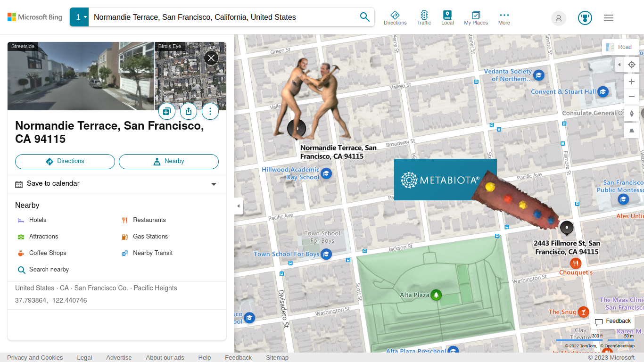The height and width of the screenshot is (362, 644).
Task: Show the Traffic layer
Action: tap(424, 18)
